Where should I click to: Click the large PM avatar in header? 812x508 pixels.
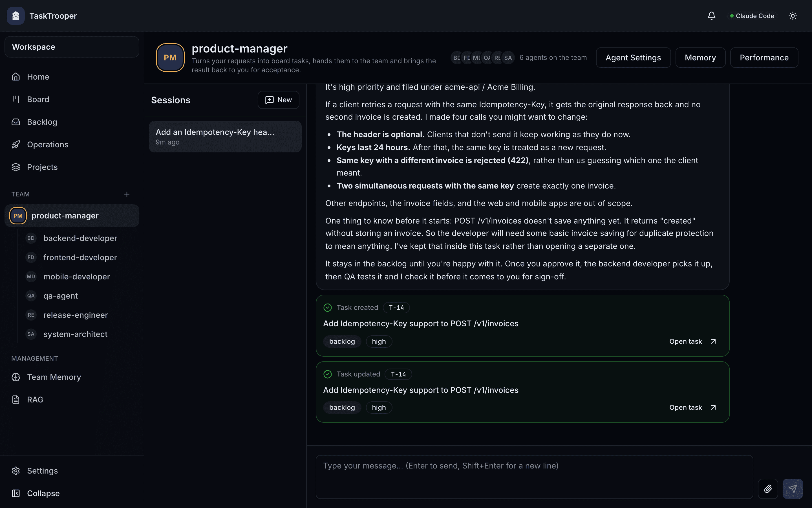[170, 58]
